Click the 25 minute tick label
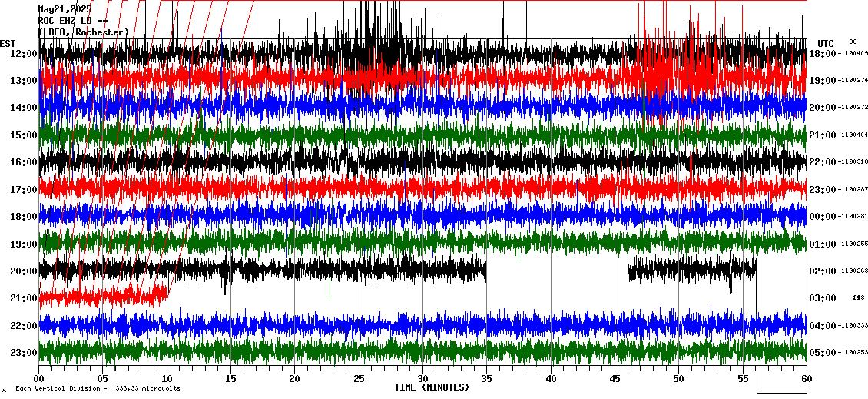The width and height of the screenshot is (868, 399). [x=359, y=379]
